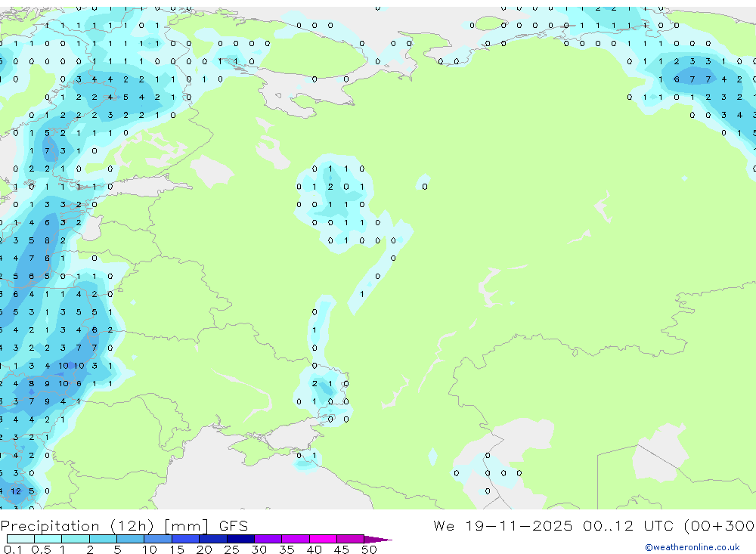Viewport: 756px width, 554px height.
Task: Click the '50' legend scale label
Action: 369,549
